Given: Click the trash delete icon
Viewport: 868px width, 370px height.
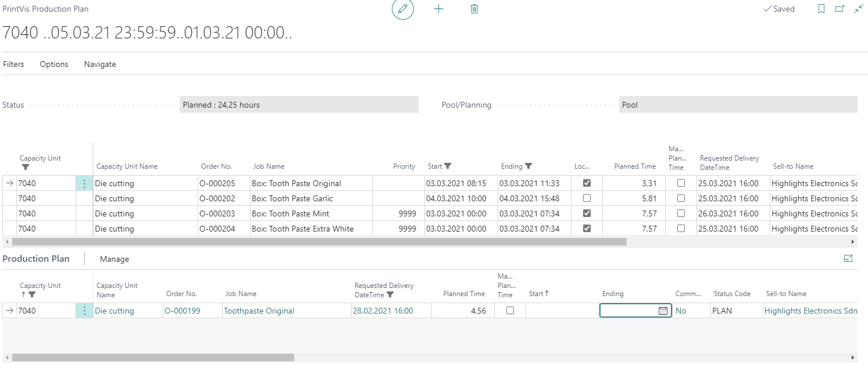Looking at the screenshot, I should (474, 9).
